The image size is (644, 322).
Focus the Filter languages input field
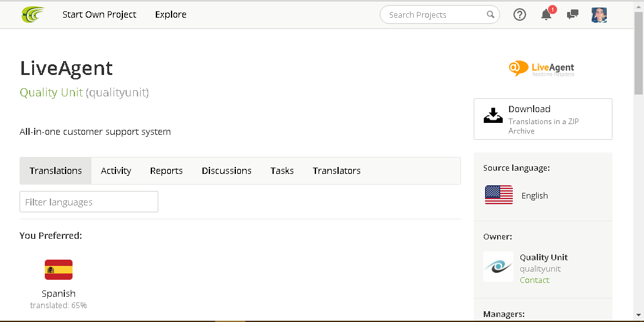click(x=89, y=202)
